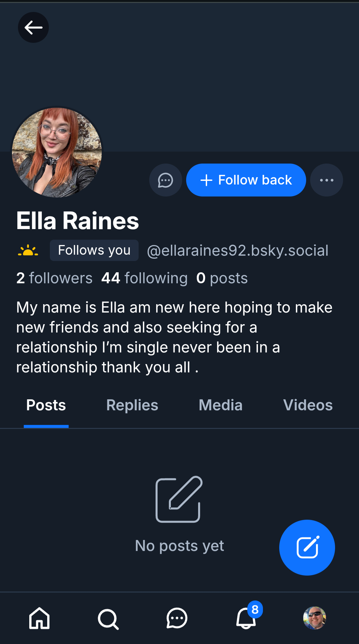Click the Follow back button
Viewport: 359px width, 644px height.
(246, 180)
